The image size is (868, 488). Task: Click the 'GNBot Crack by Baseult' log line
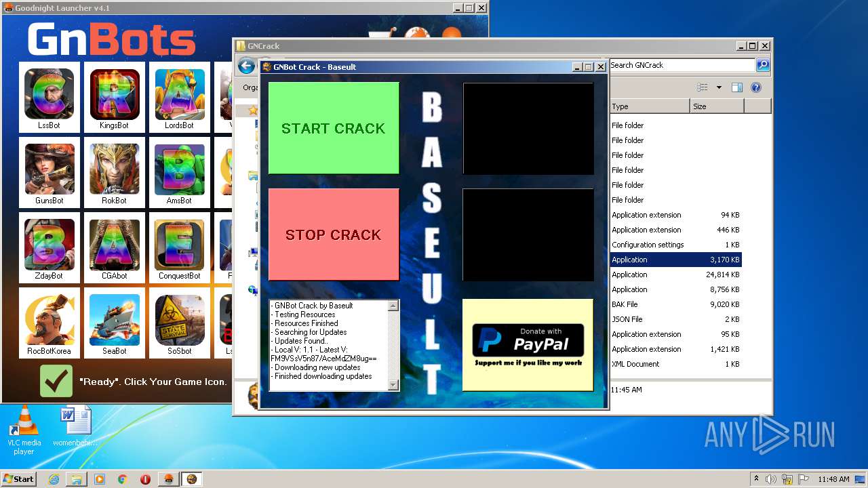tap(312, 306)
